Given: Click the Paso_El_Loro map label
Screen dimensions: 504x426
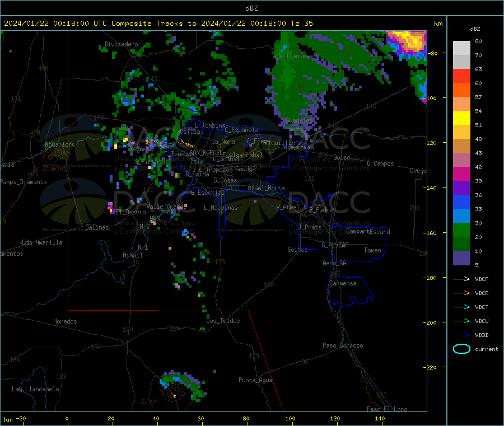Looking at the screenshot, I should pyautogui.click(x=387, y=409).
